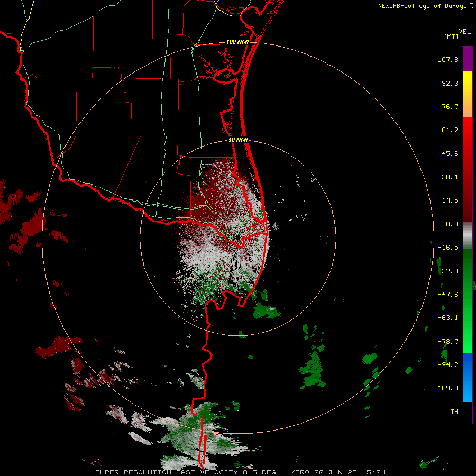
Task: Click the TH legend label
Action: click(x=454, y=412)
